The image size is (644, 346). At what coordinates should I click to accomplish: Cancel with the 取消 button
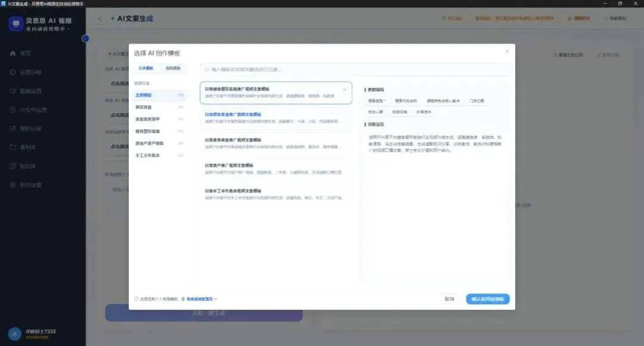pos(450,300)
